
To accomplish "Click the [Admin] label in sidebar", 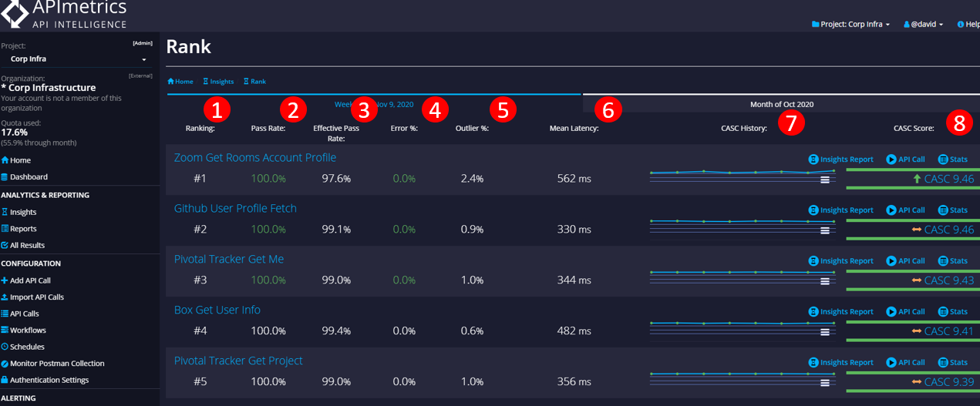I will (x=143, y=44).
